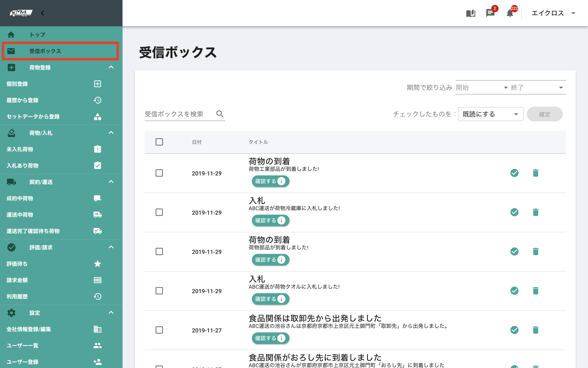Click the 評価待ち star icon
The image size is (588, 368).
click(97, 264)
